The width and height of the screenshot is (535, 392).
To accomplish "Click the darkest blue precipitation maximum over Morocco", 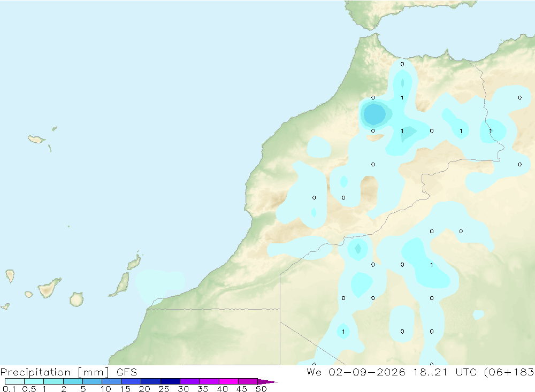I will 374,114.
